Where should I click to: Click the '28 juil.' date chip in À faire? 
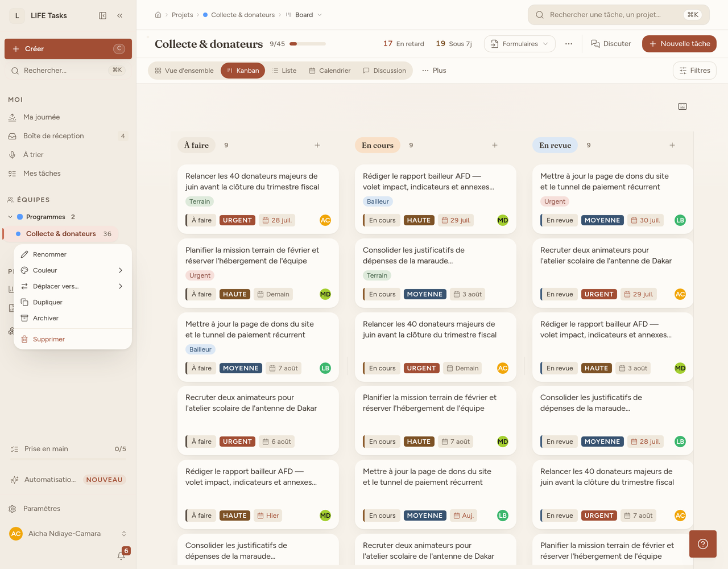coord(277,220)
